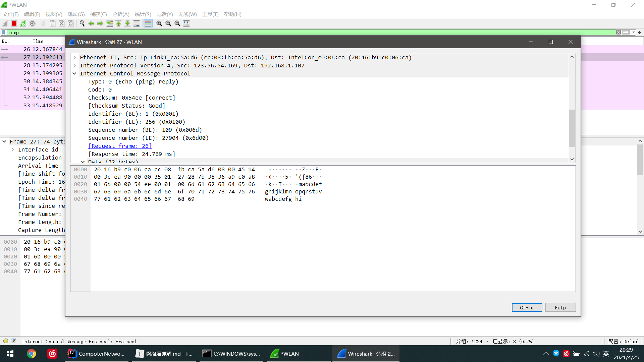Select packet 33 in the list

pyautogui.click(x=33, y=106)
